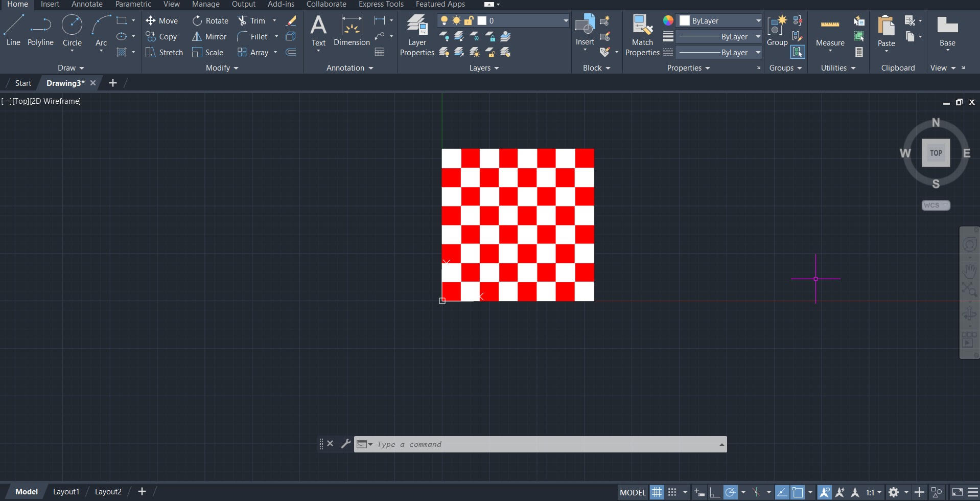The image size is (980, 501).
Task: Toggle ortho mode in status bar
Action: pyautogui.click(x=715, y=492)
